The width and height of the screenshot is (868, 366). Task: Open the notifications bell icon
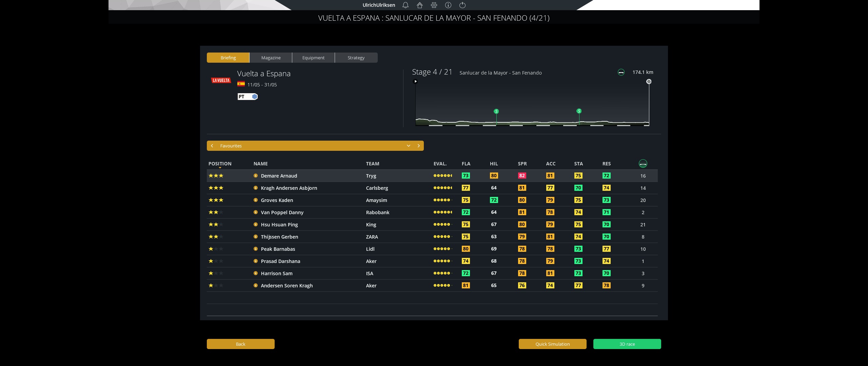[405, 5]
